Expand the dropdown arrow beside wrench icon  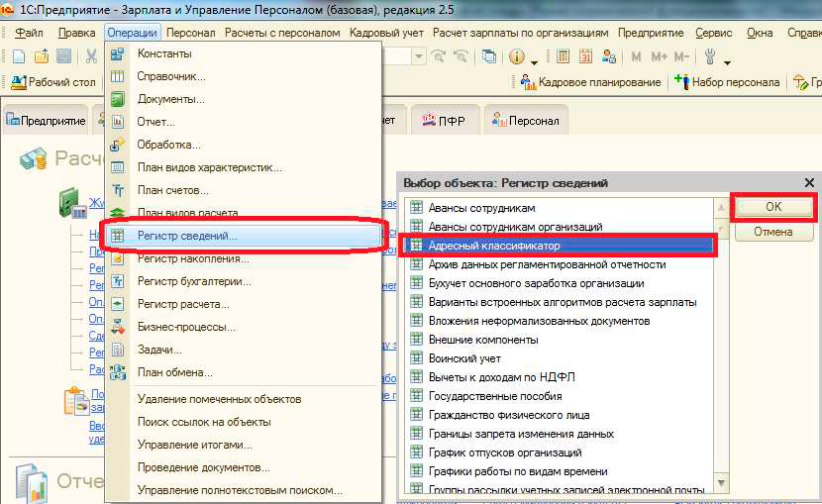coord(728,58)
